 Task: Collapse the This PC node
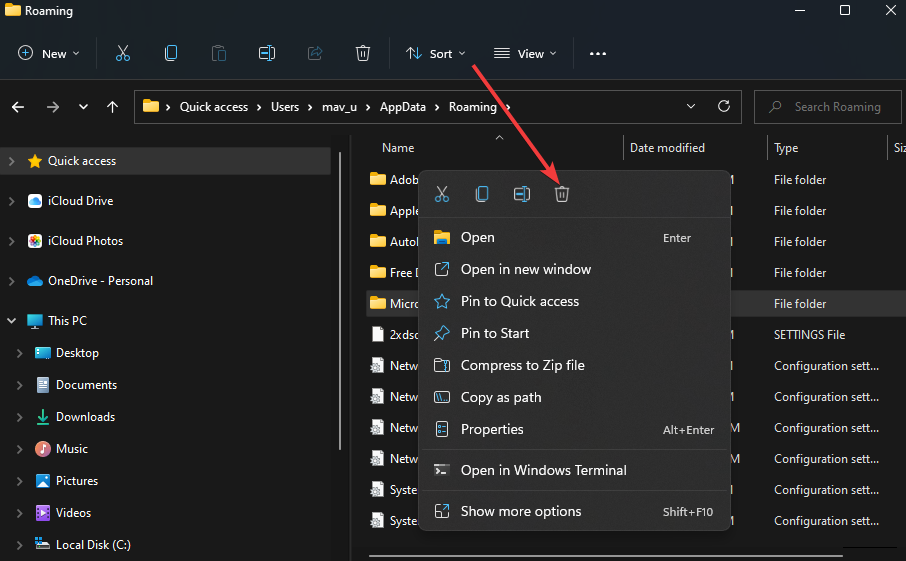click(x=12, y=321)
